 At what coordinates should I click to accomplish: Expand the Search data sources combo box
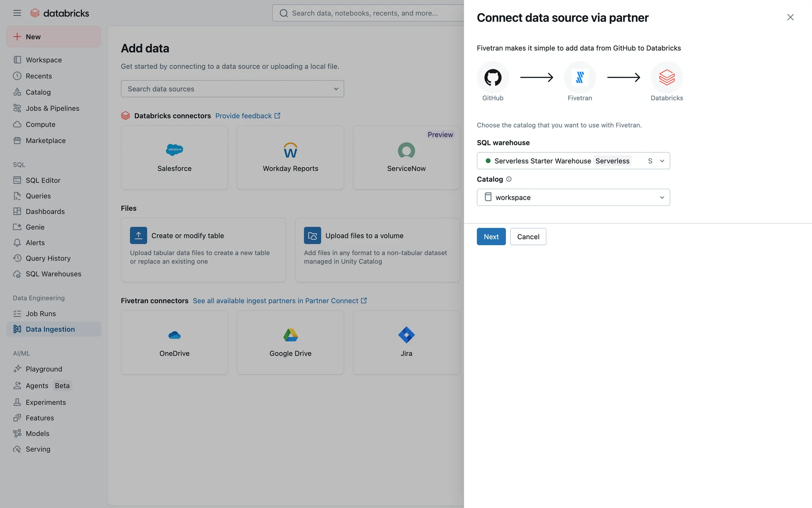[x=232, y=89]
